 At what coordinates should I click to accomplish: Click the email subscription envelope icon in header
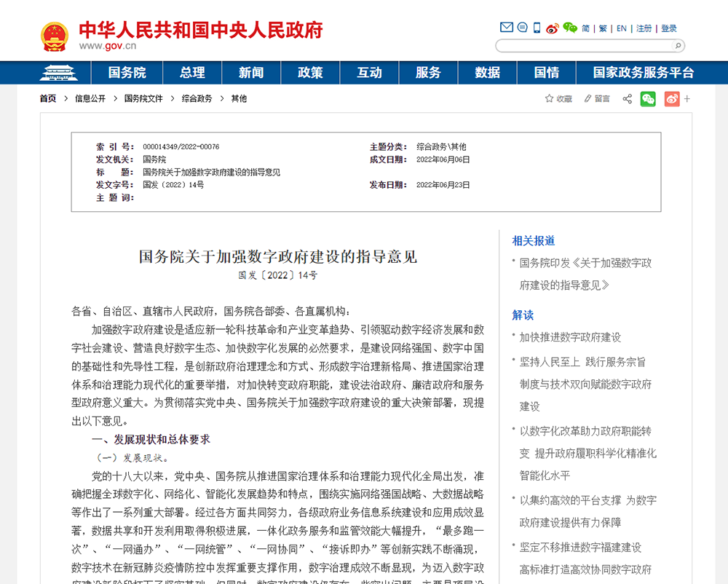pyautogui.click(x=507, y=27)
